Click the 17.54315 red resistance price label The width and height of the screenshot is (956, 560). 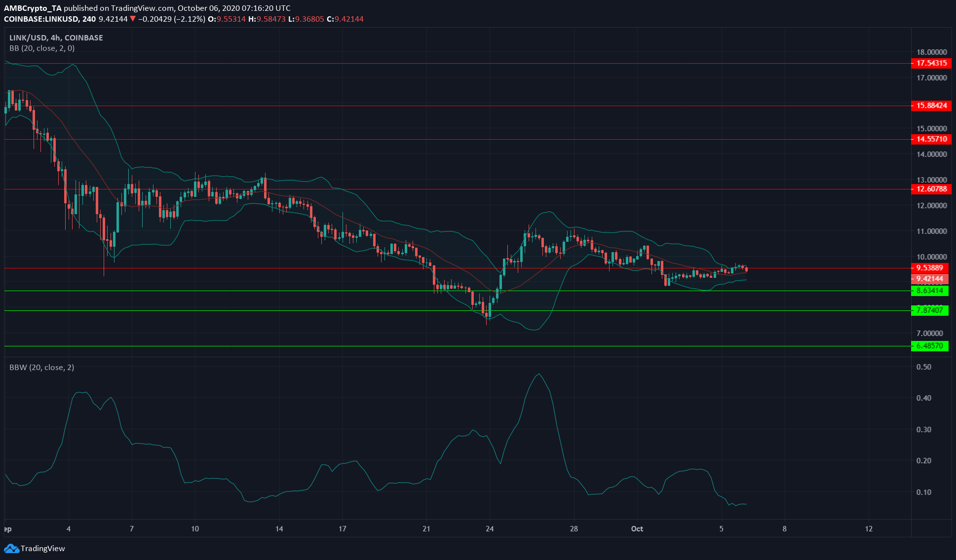[931, 63]
